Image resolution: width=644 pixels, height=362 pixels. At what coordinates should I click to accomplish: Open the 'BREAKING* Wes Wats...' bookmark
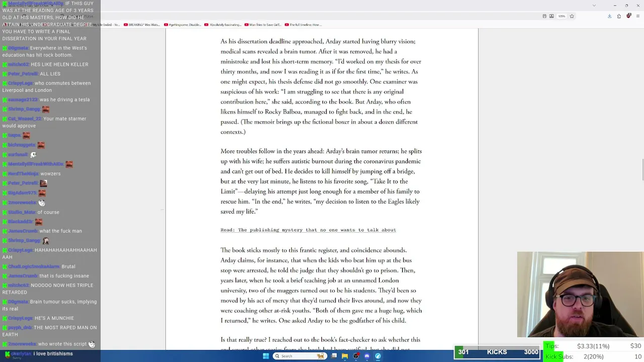coord(142,25)
